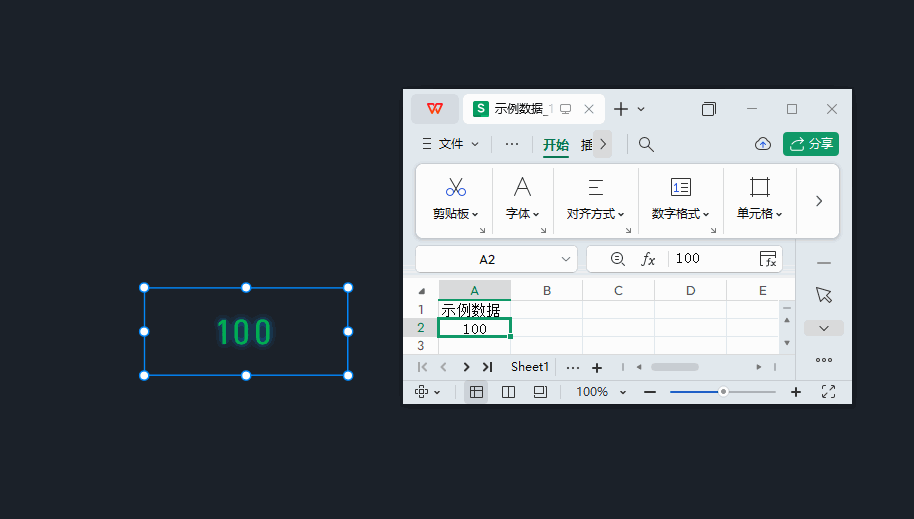
Task: Go to last sheet arrow
Action: pos(487,367)
